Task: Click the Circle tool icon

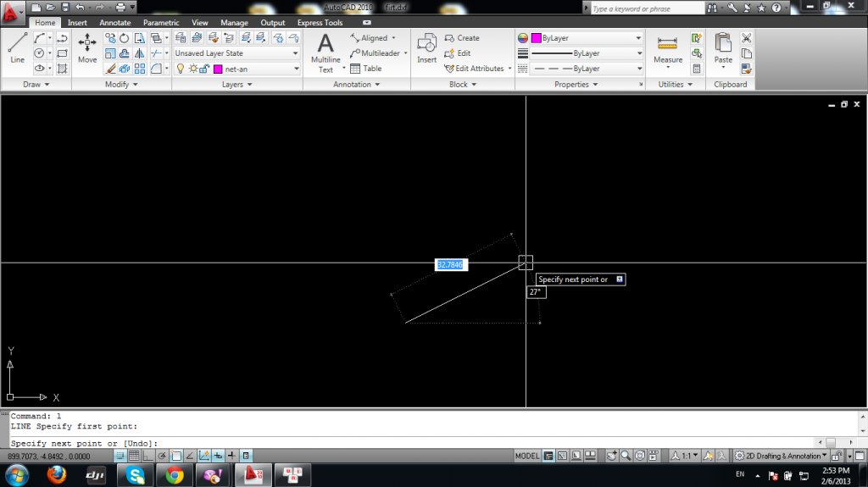Action: [x=39, y=53]
